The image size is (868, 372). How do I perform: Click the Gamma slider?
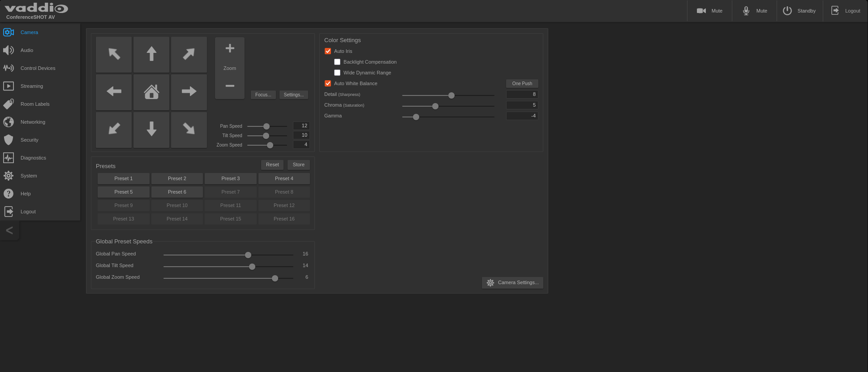[448, 117]
